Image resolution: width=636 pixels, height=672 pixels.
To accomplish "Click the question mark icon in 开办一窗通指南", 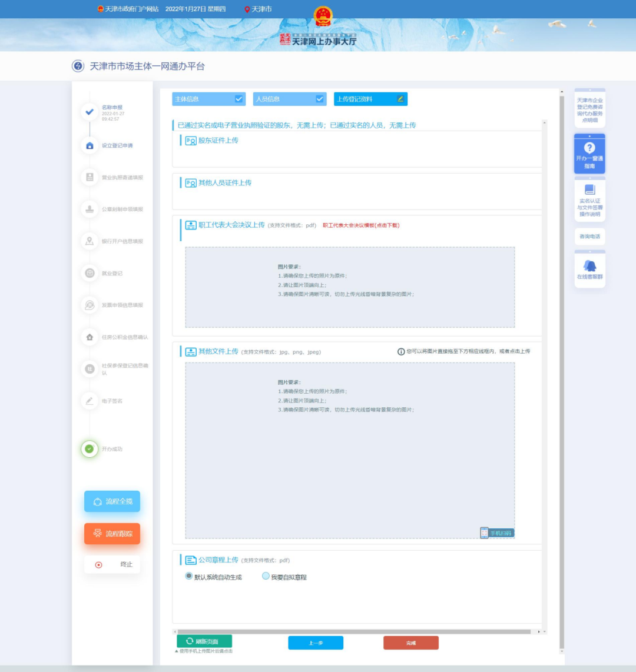I will (589, 148).
